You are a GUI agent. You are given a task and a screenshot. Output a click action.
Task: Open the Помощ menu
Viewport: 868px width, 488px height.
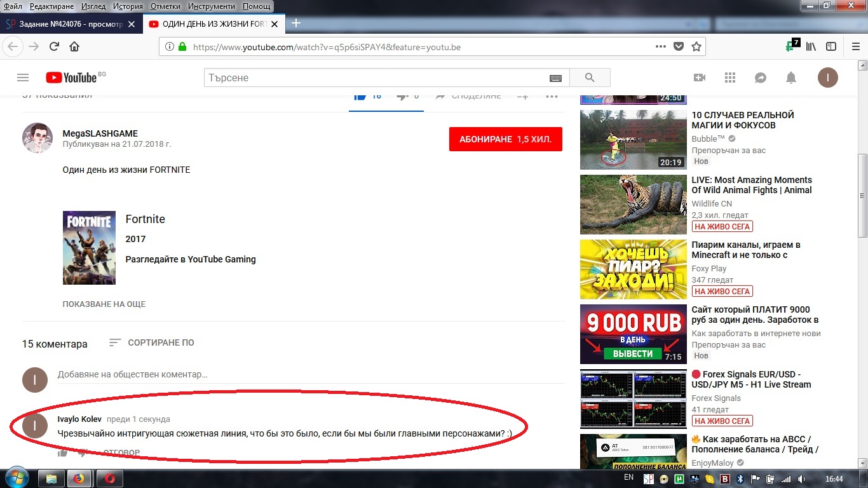pyautogui.click(x=256, y=6)
